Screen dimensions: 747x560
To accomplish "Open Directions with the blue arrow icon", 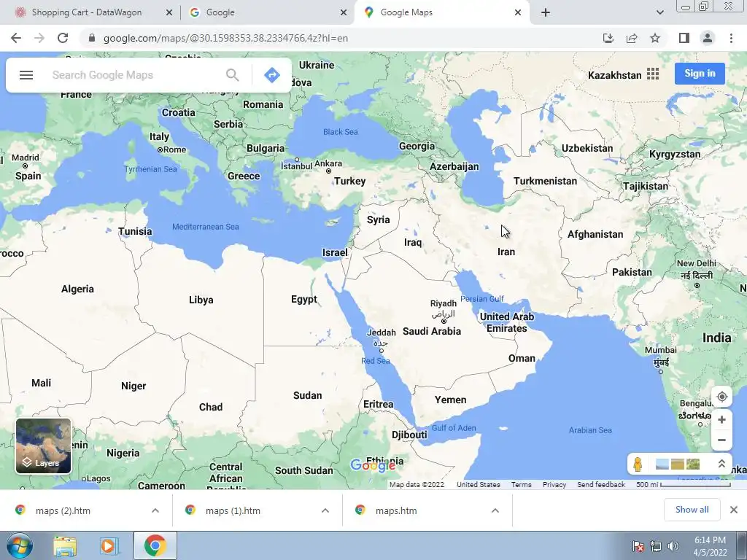I will click(x=272, y=75).
